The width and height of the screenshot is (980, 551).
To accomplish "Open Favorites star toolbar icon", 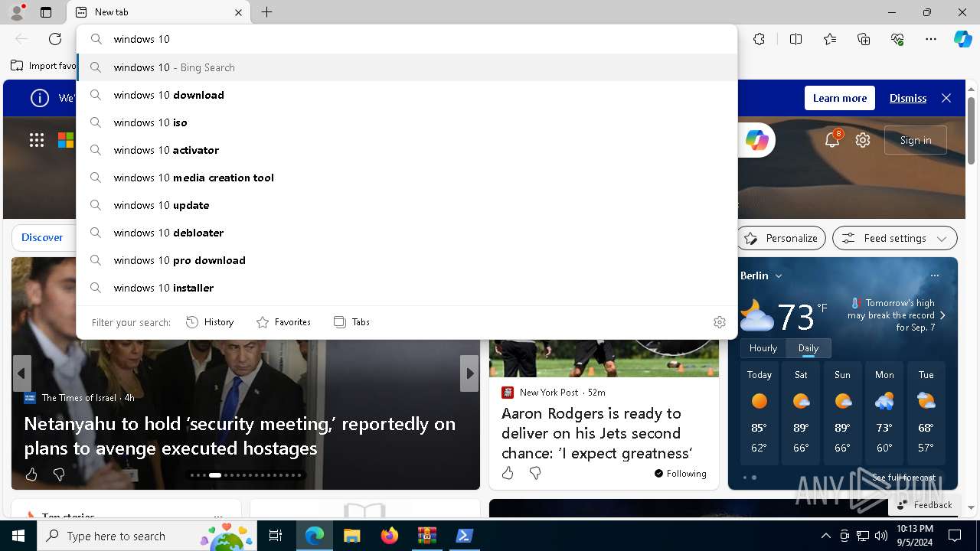I will point(830,39).
